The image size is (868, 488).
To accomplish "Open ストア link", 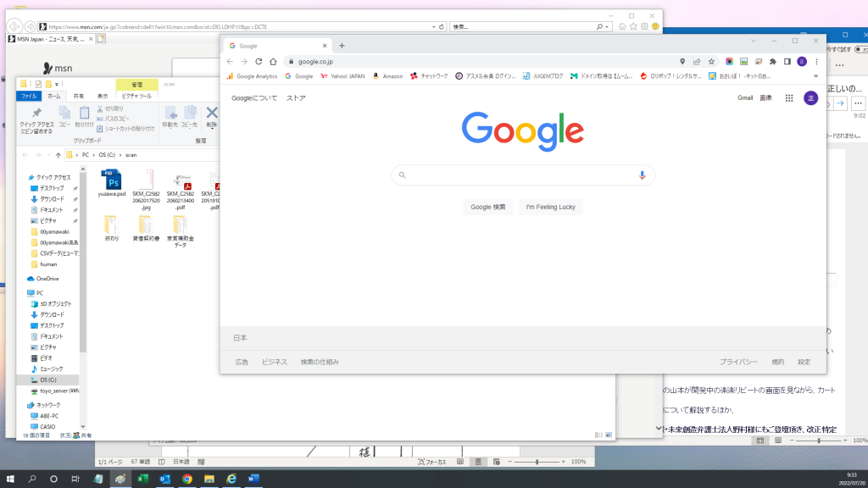I will (x=296, y=98).
